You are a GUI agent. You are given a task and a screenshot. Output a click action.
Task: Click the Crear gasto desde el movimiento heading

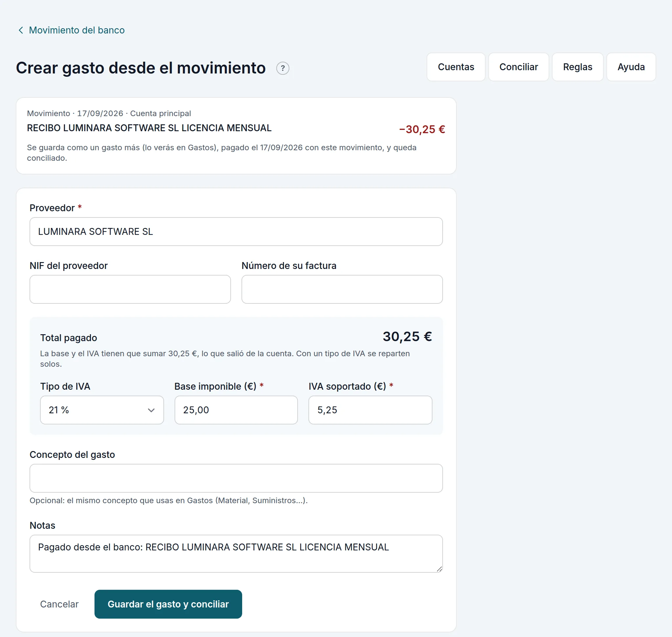pyautogui.click(x=141, y=68)
